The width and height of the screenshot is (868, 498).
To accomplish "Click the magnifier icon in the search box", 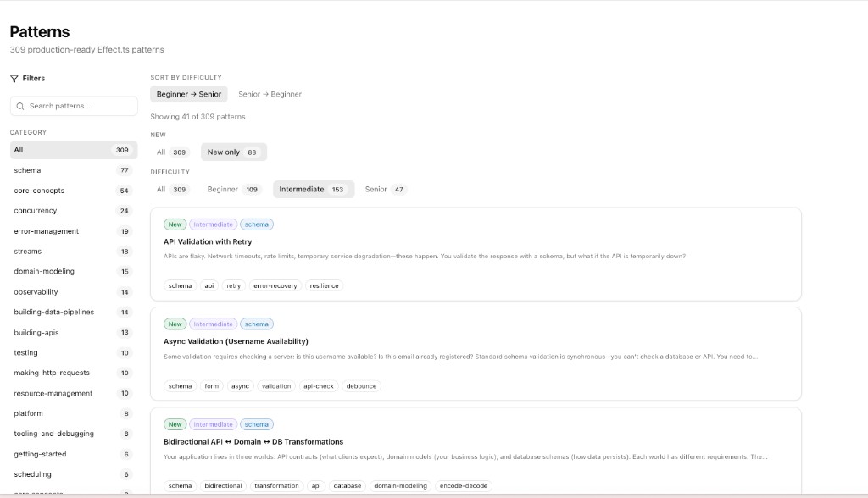I will point(21,105).
